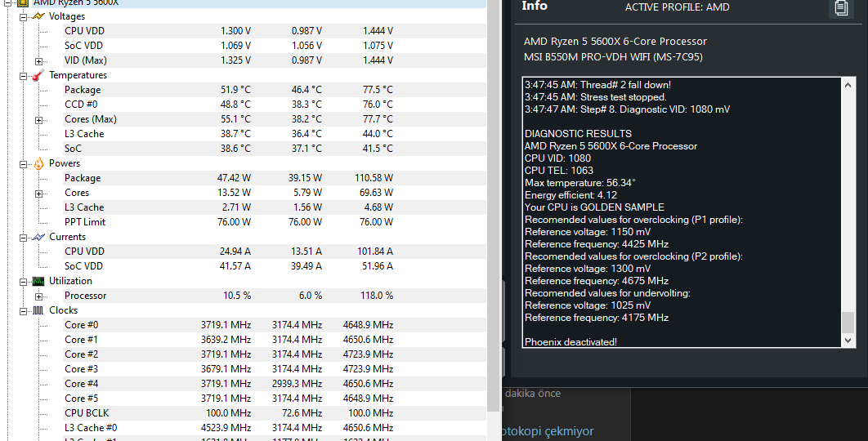Image resolution: width=868 pixels, height=441 pixels.
Task: Select the L3 Cache power row
Action: pos(274,207)
